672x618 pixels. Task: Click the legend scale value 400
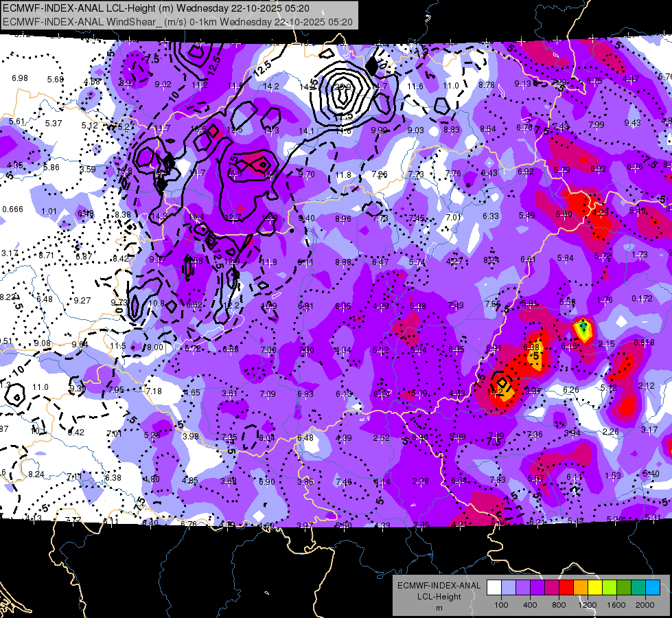pos(530,605)
